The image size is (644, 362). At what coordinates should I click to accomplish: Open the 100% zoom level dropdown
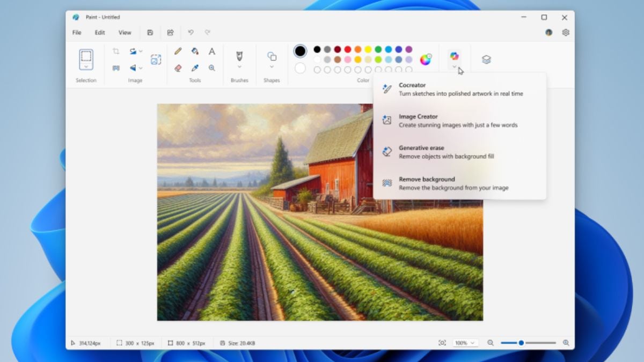(465, 343)
